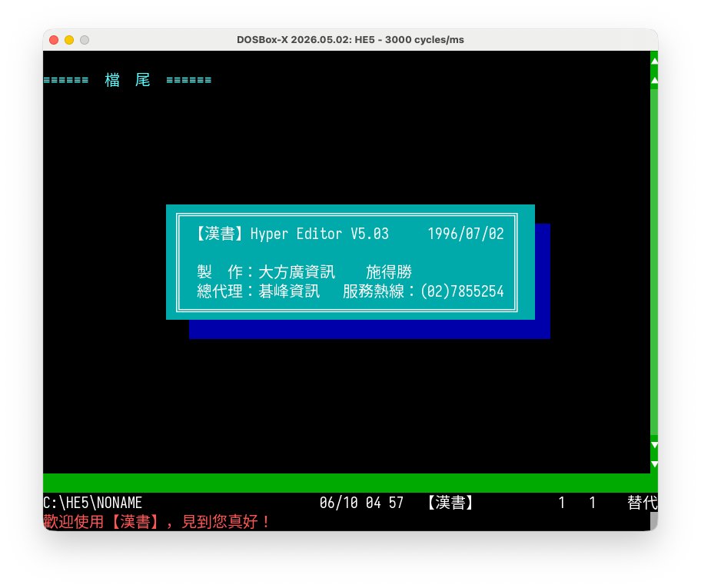The image size is (701, 588).
Task: Click the upper of the two down arrows
Action: click(x=654, y=445)
